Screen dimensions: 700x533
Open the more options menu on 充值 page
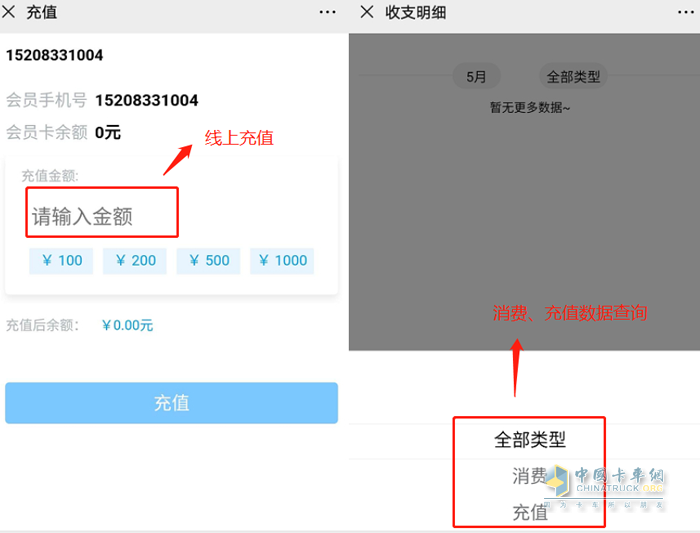tap(327, 12)
